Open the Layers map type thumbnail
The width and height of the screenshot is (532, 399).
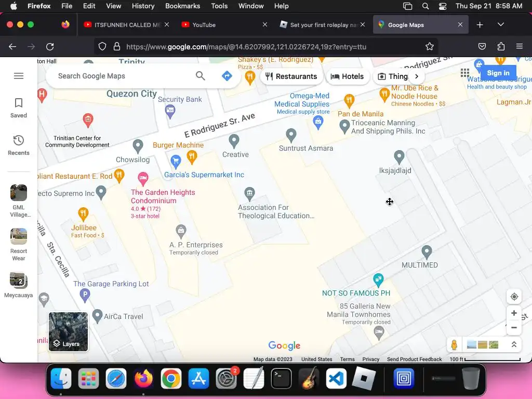pyautogui.click(x=68, y=331)
